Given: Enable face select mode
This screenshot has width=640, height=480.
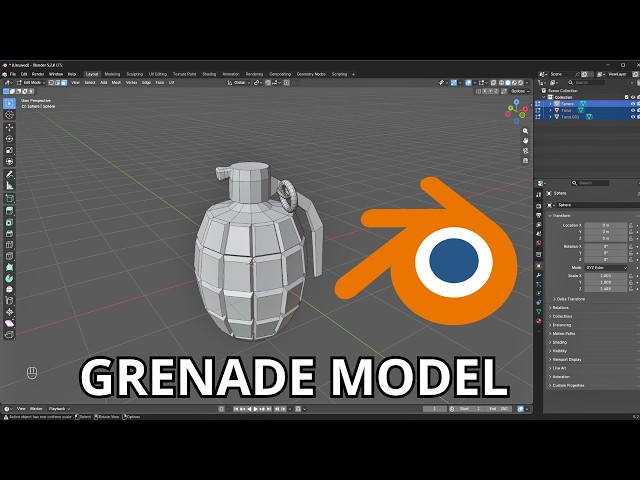Looking at the screenshot, I should point(64,82).
